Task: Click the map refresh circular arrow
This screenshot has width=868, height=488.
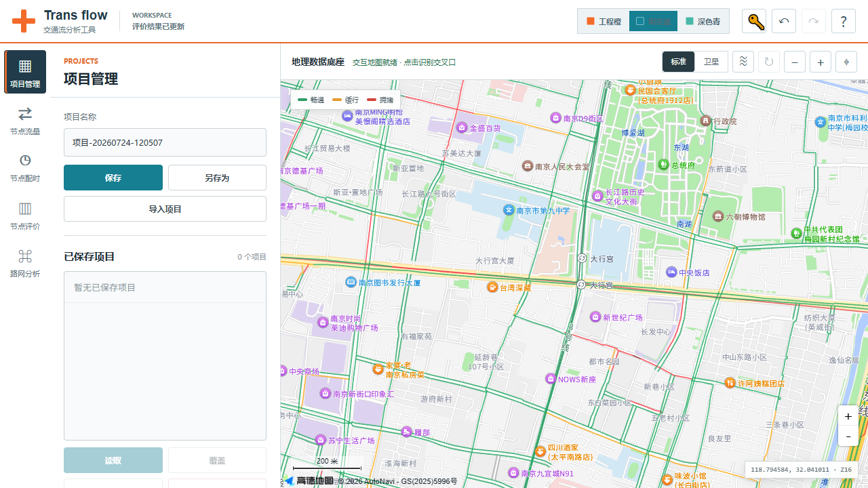Action: click(769, 62)
